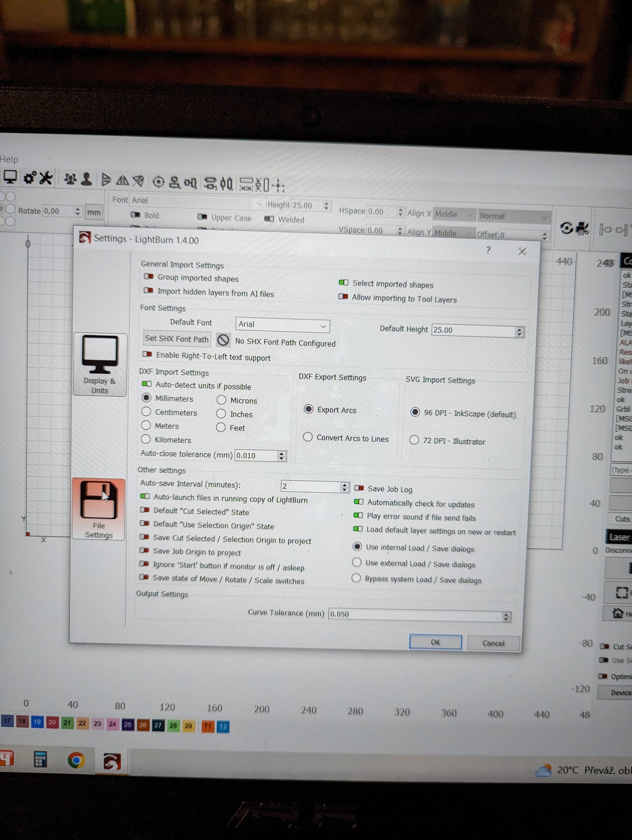
Task: Select layer color swatch 19 (blue)
Action: 37,721
